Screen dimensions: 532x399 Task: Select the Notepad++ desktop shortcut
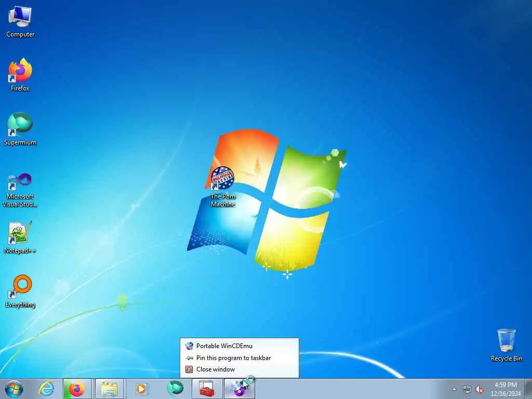(20, 237)
